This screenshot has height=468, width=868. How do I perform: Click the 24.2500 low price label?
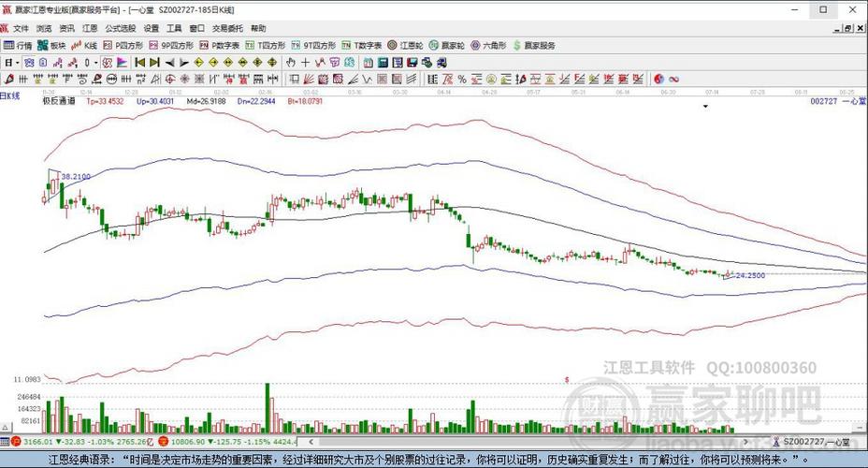coord(750,275)
